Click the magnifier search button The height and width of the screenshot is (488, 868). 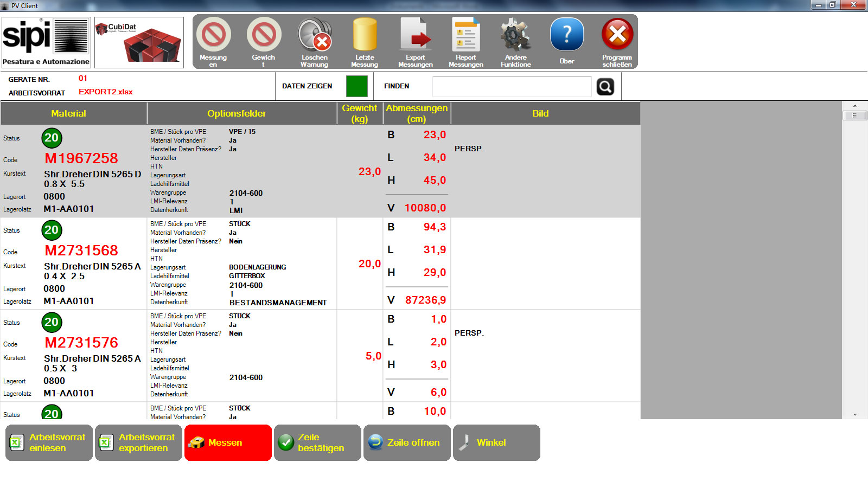point(605,87)
